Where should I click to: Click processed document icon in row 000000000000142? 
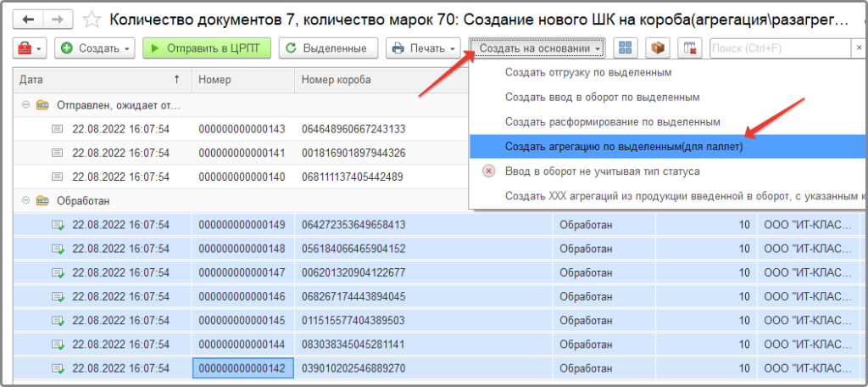[58, 368]
